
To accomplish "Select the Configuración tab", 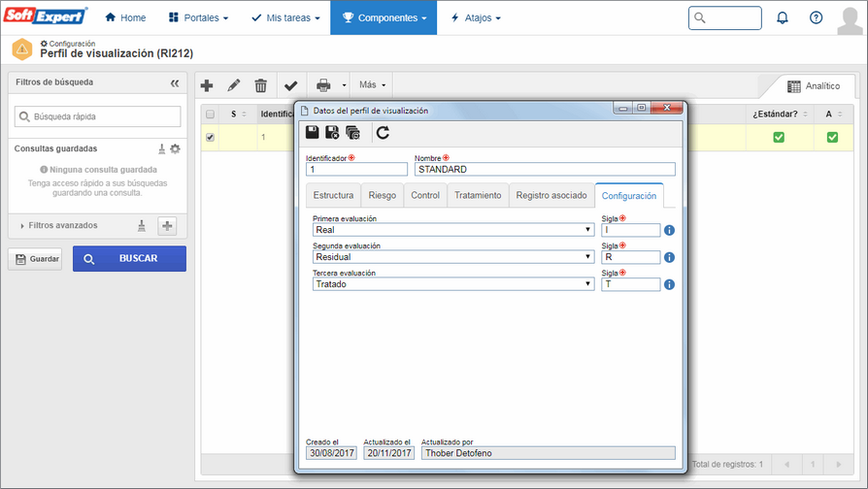I will 629,196.
